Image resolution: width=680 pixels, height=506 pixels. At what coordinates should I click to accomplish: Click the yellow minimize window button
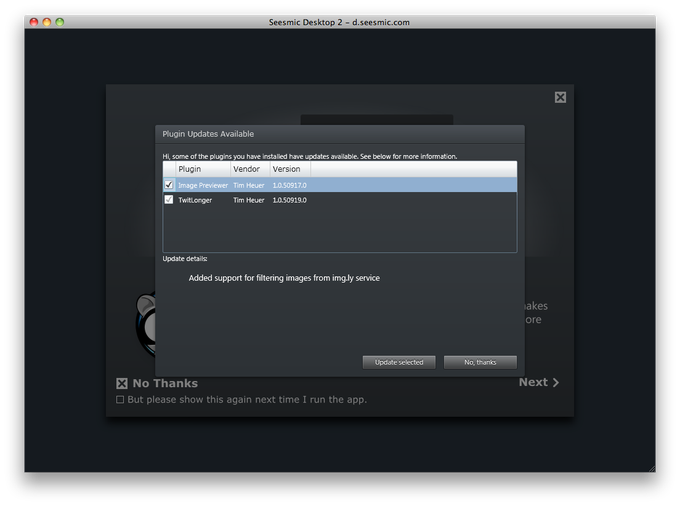(x=47, y=22)
